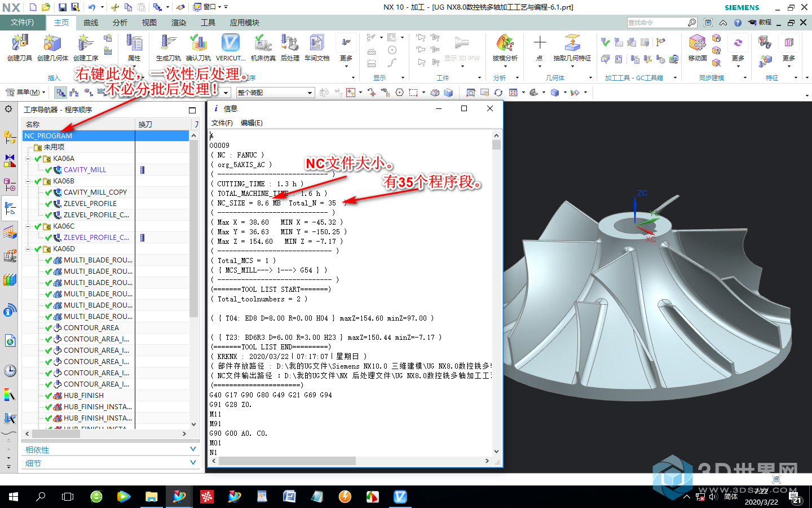Click the 点 (Point) tool icon
The image size is (812, 508).
click(x=540, y=43)
